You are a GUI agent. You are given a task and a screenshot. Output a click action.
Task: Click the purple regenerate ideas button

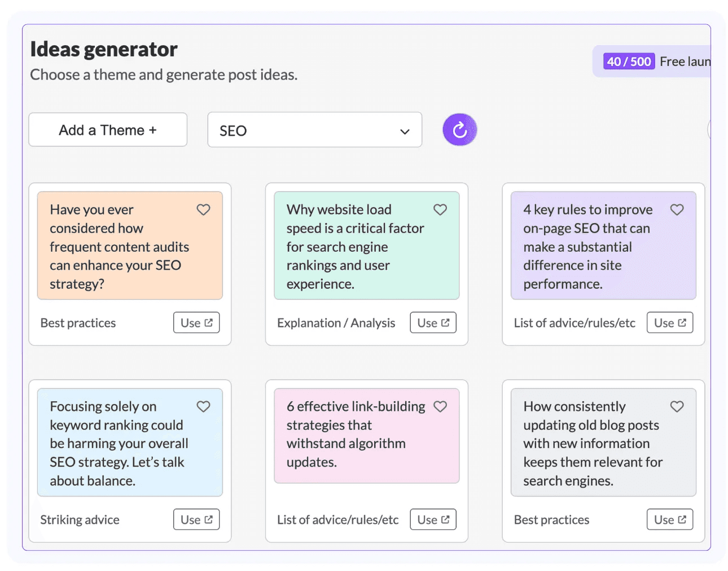pos(459,130)
